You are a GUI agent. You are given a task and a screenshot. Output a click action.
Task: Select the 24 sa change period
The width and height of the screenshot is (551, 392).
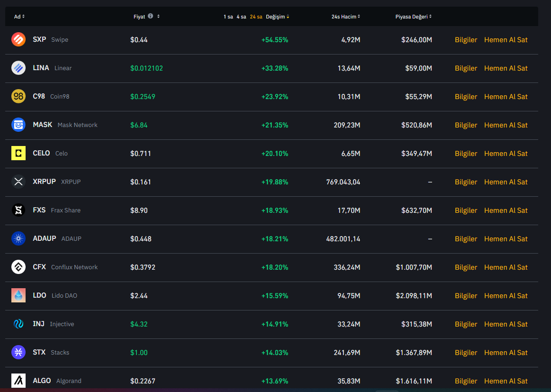(256, 17)
